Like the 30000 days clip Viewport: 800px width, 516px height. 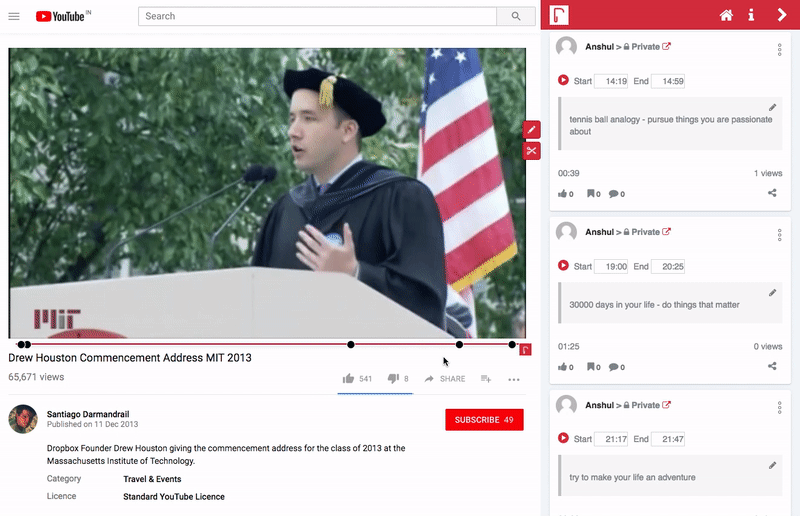[565, 366]
